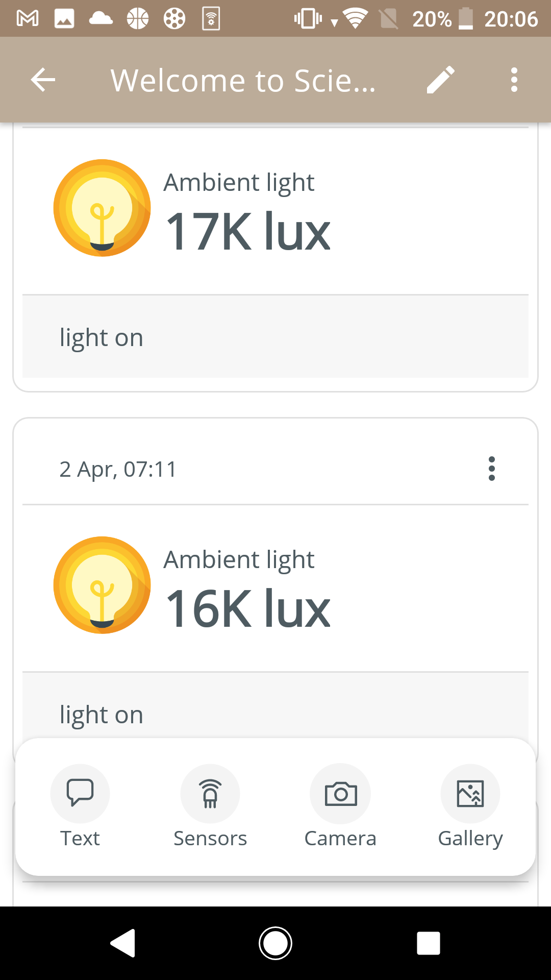Tap the pencil edit icon
Screen dimensions: 551x980
(x=440, y=80)
